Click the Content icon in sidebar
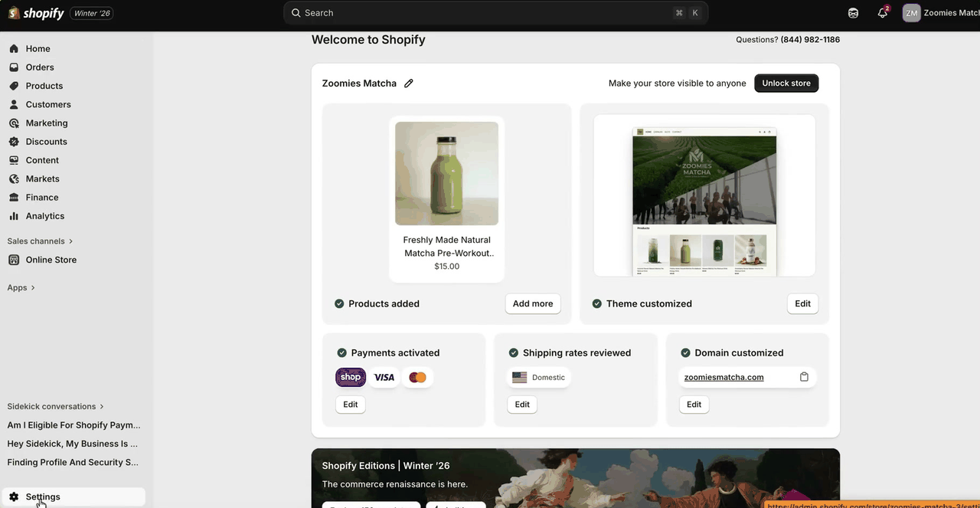This screenshot has height=508, width=980. pos(14,160)
